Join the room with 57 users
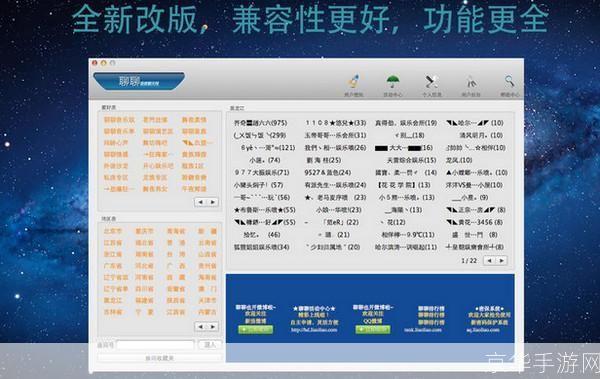Image resolution: width=600 pixels, height=379 pixels. coord(258,185)
